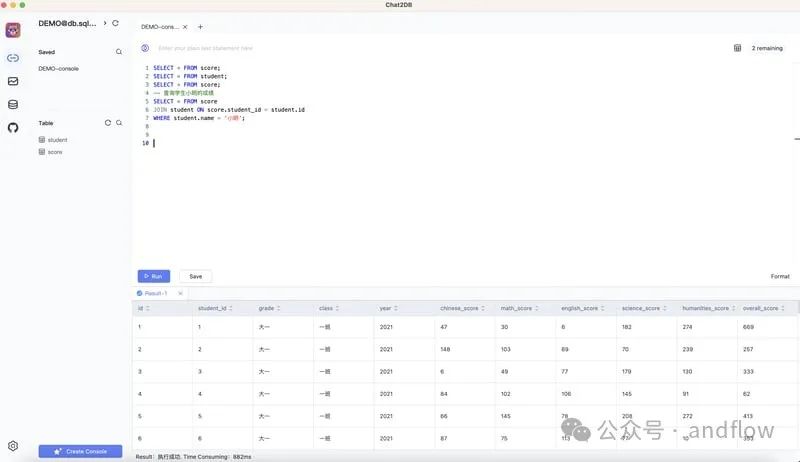Search tables using the Table magnifier icon

tap(119, 123)
